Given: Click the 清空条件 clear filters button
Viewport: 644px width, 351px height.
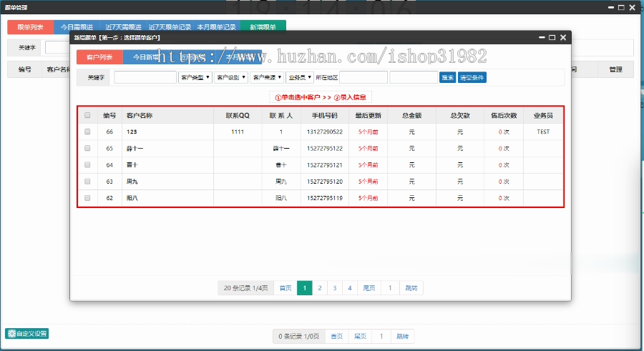Looking at the screenshot, I should tap(472, 77).
